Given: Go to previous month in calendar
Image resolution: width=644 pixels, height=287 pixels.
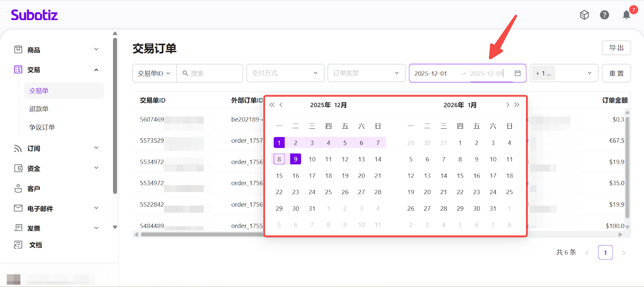Looking at the screenshot, I should tap(281, 105).
